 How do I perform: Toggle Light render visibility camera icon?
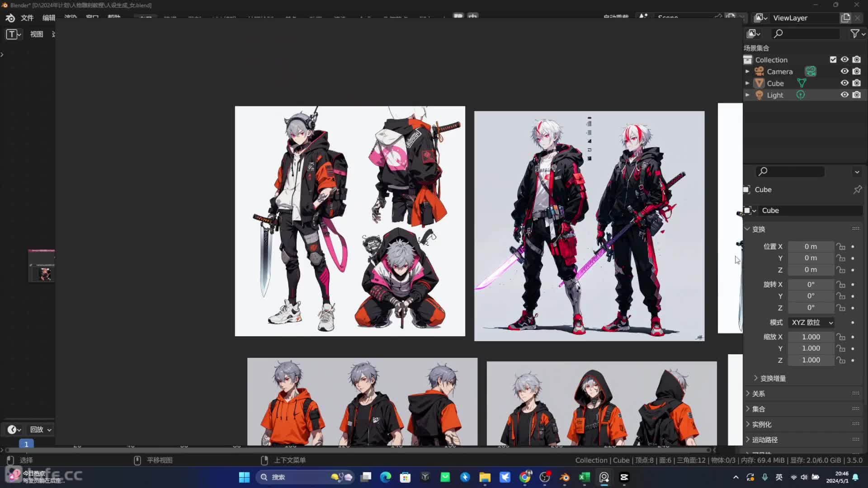[857, 95]
